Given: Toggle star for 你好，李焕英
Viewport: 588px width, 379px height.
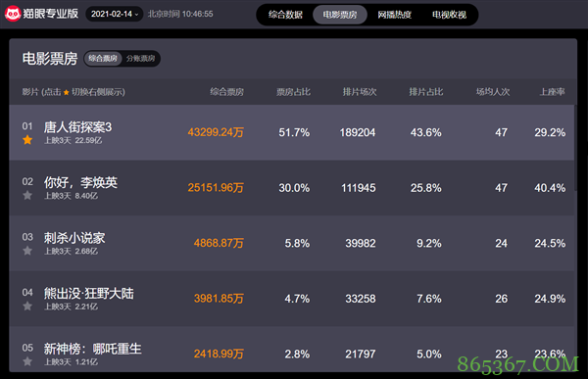Looking at the screenshot, I should (x=27, y=195).
